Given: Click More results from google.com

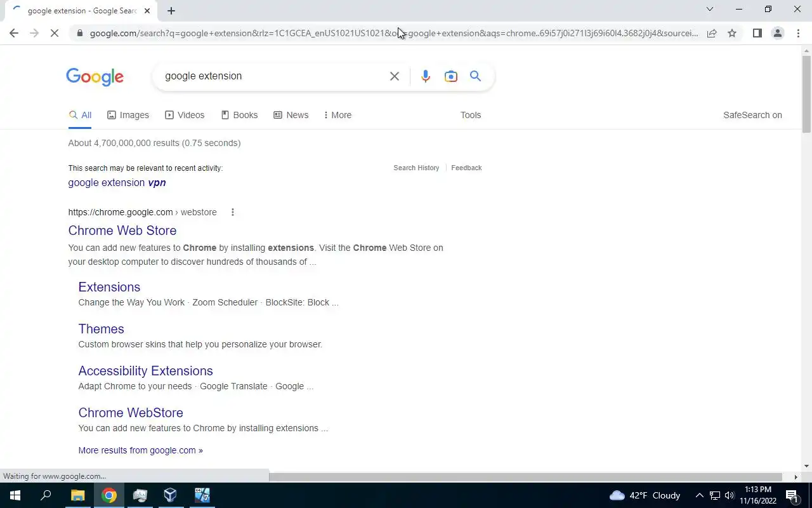Looking at the screenshot, I should (x=140, y=450).
